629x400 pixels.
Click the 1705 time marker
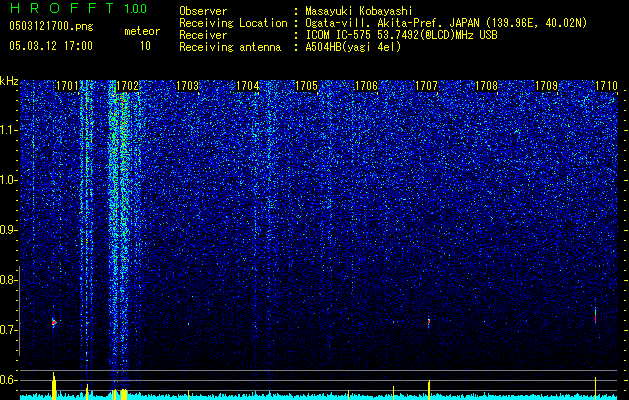pos(306,86)
